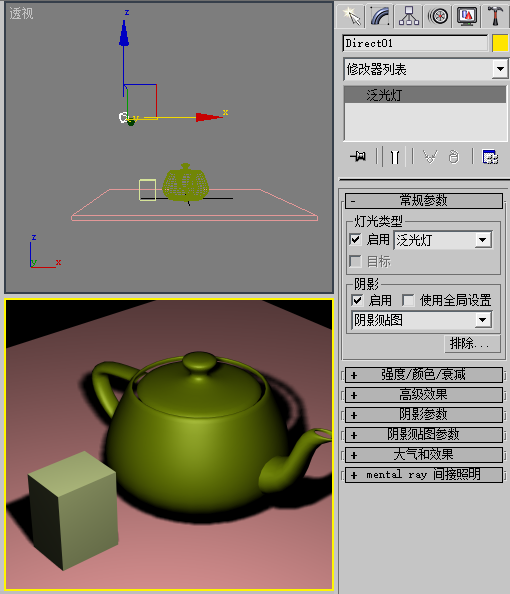Open the 修改器列表 dropdown

pos(425,69)
